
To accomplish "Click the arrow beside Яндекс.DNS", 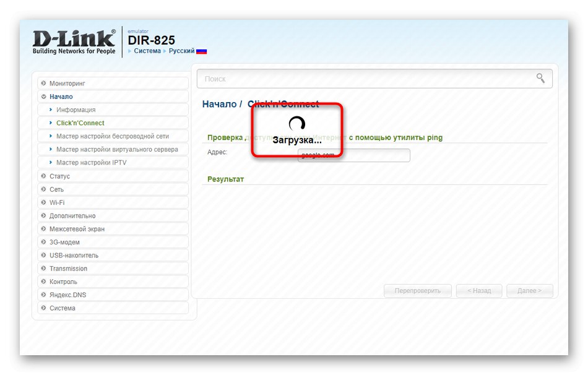I will (x=43, y=295).
